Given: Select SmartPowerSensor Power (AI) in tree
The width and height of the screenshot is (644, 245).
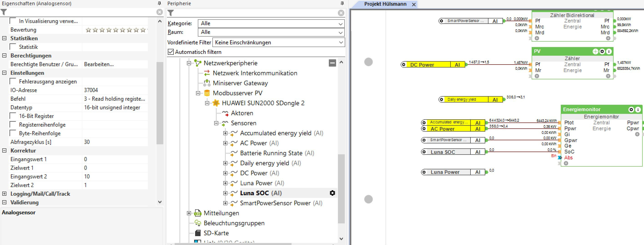Looking at the screenshot, I should coord(281,203).
